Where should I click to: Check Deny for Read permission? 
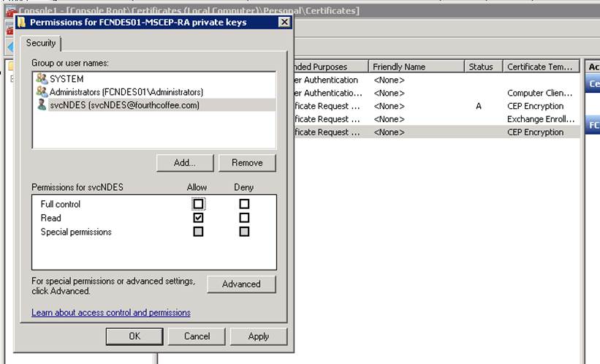(x=244, y=218)
